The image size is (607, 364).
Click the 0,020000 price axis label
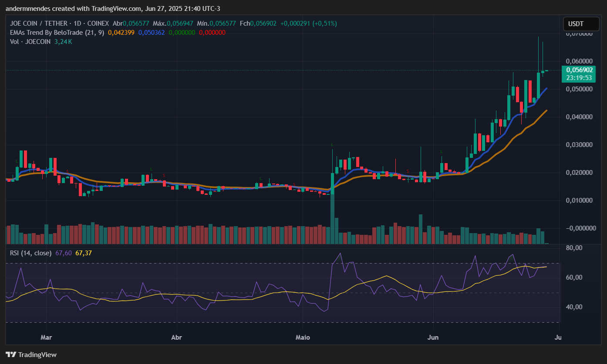click(580, 172)
